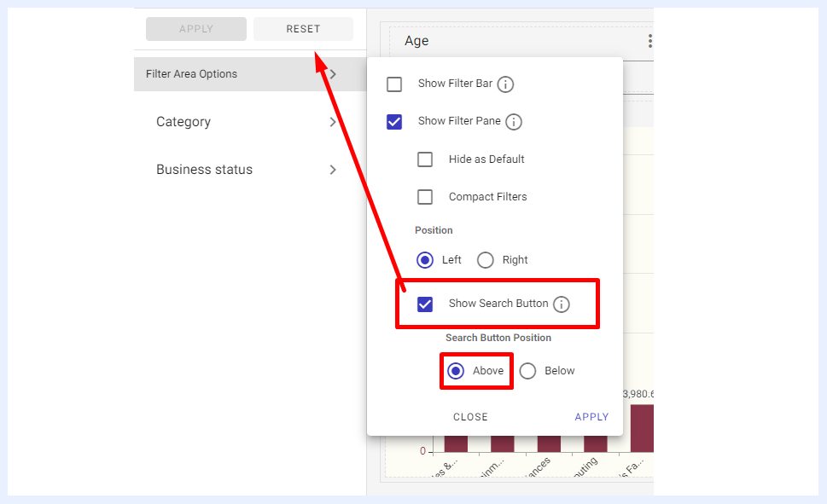Click the Category filter label
Viewport: 827px width, 504px height.
click(x=183, y=122)
